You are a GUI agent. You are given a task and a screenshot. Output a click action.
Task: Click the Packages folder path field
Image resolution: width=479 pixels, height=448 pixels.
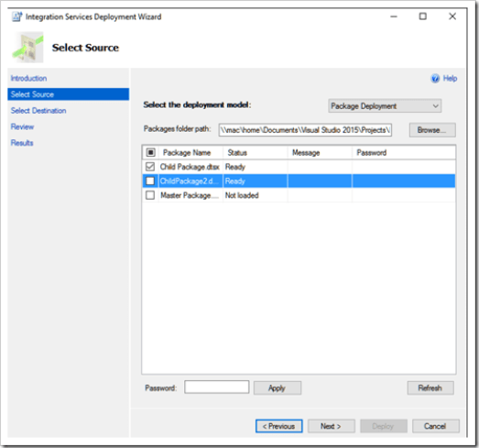point(305,130)
